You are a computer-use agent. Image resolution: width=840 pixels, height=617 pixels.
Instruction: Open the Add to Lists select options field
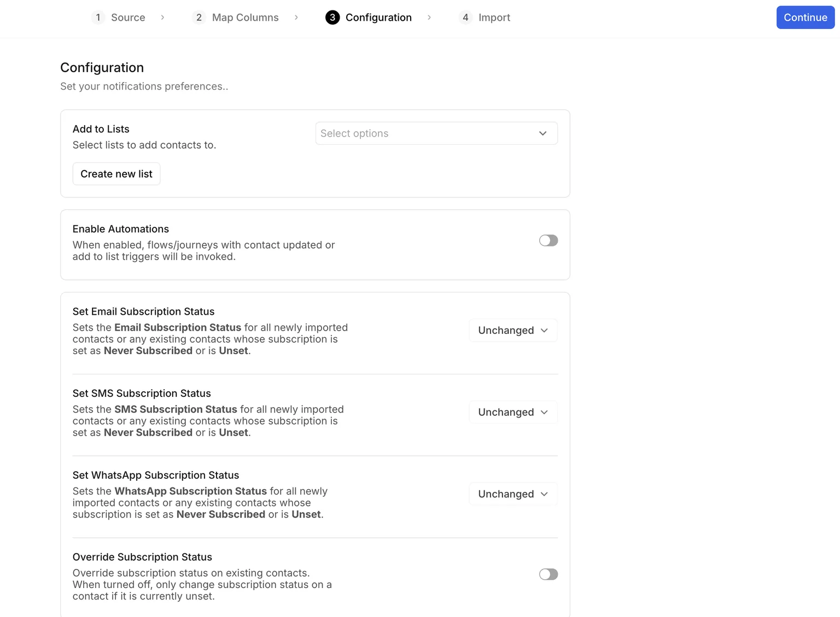pos(436,133)
